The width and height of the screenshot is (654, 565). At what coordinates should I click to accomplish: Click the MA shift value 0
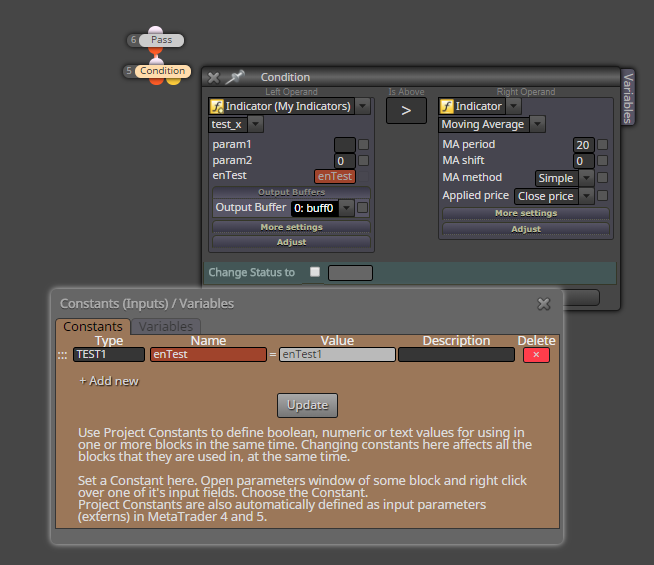[x=583, y=161]
